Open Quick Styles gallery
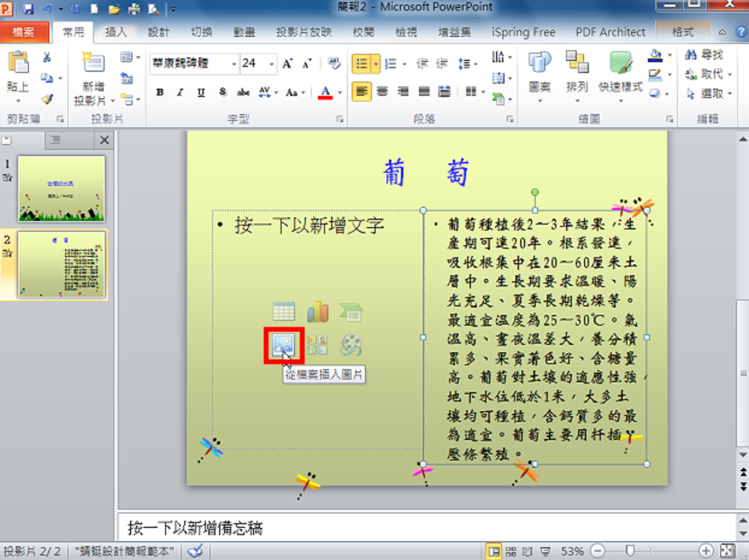Screen dimensions: 749x560 pyautogui.click(x=621, y=63)
